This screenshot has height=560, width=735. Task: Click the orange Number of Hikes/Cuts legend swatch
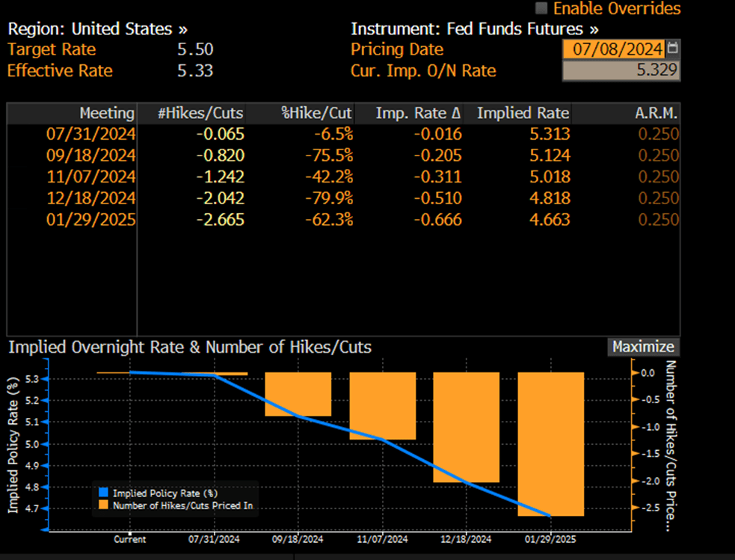[x=104, y=505]
